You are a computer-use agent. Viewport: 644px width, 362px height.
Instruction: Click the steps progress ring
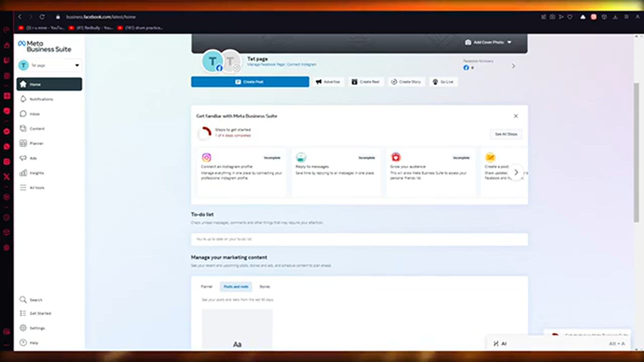coord(205,133)
